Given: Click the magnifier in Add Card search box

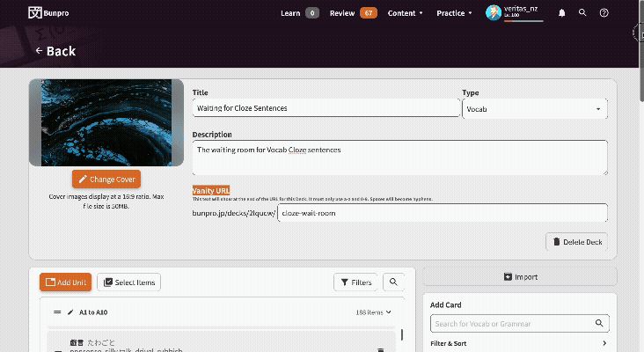Looking at the screenshot, I should click(599, 323).
